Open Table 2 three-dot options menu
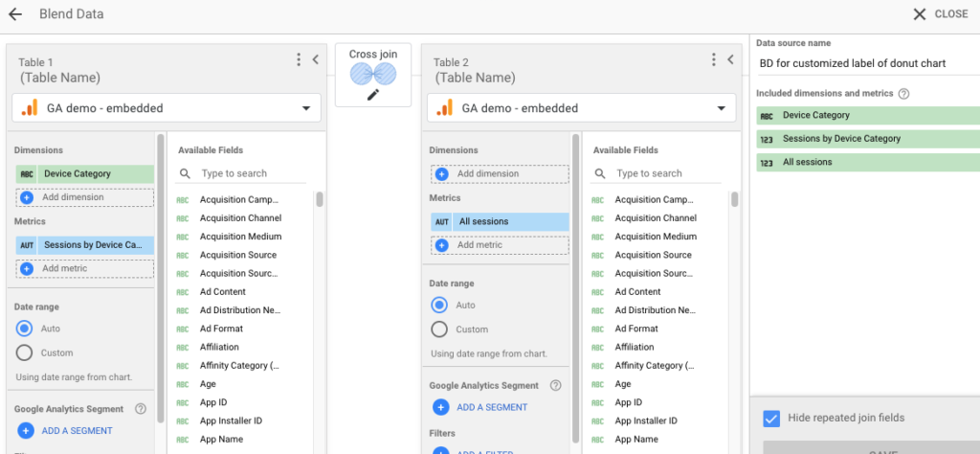The height and width of the screenshot is (454, 980). pyautogui.click(x=714, y=59)
